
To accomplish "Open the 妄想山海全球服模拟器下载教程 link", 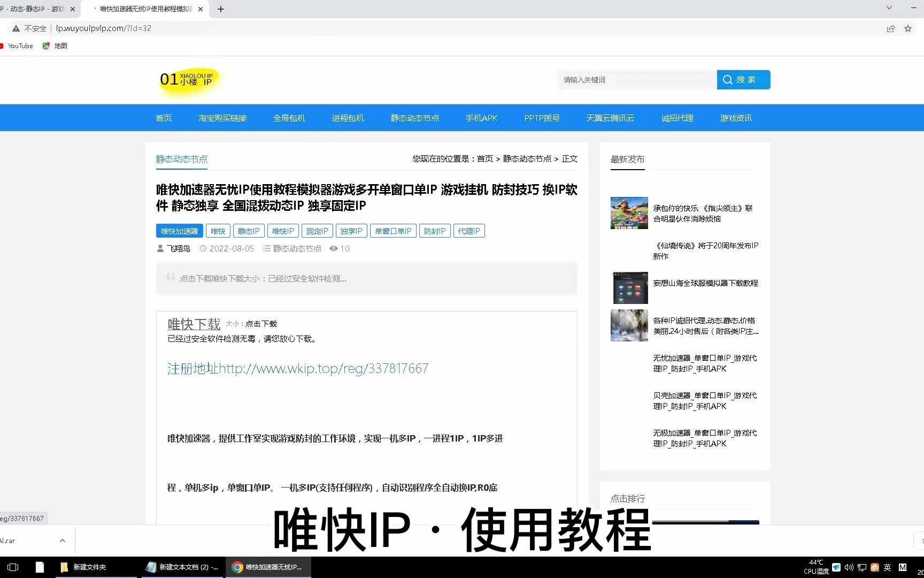I will pos(706,283).
